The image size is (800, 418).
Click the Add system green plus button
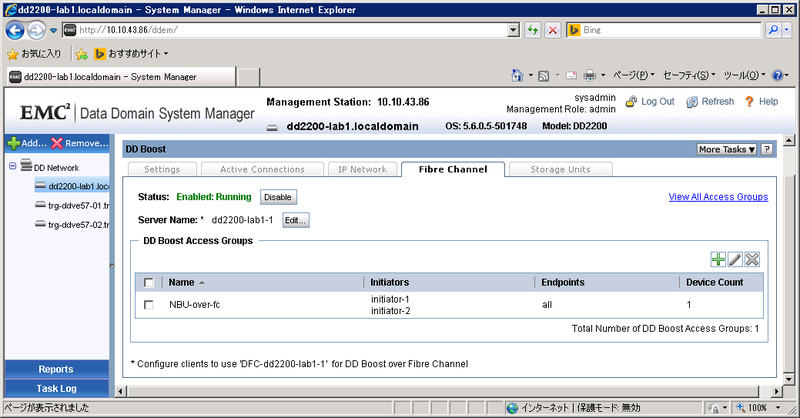click(28, 143)
